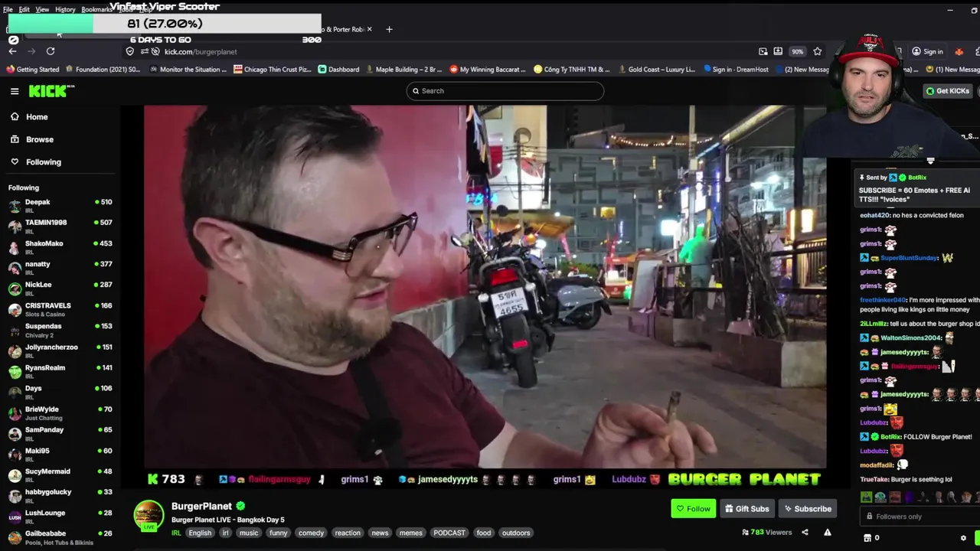Open Suspendas channel in sidebar
Viewport: 980px width, 551px height.
[60, 330]
